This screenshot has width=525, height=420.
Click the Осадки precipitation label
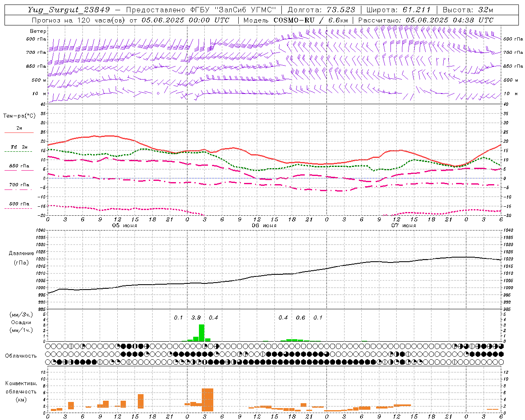(x=21, y=322)
